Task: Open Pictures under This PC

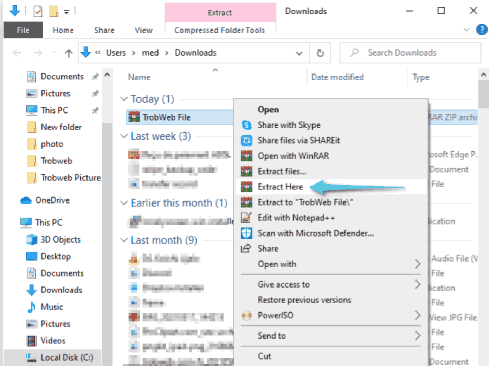Action: [55, 324]
